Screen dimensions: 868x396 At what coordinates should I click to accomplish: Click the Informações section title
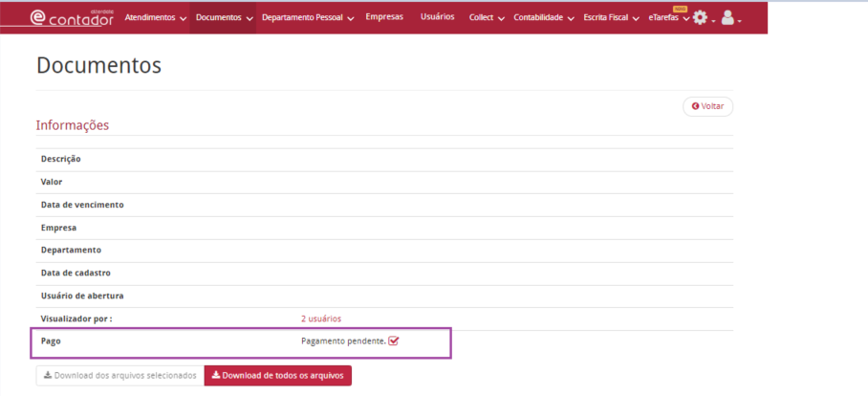click(x=73, y=125)
